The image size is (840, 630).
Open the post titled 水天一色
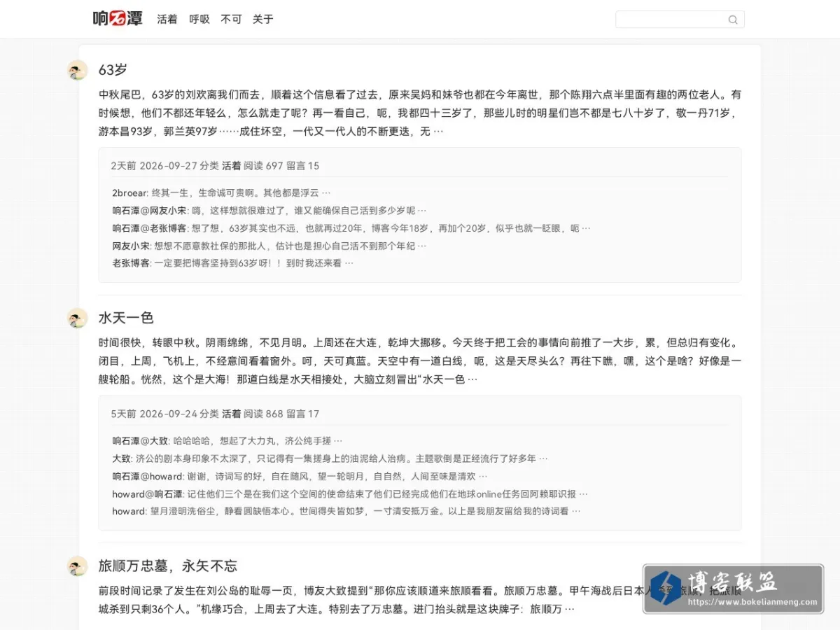[126, 318]
